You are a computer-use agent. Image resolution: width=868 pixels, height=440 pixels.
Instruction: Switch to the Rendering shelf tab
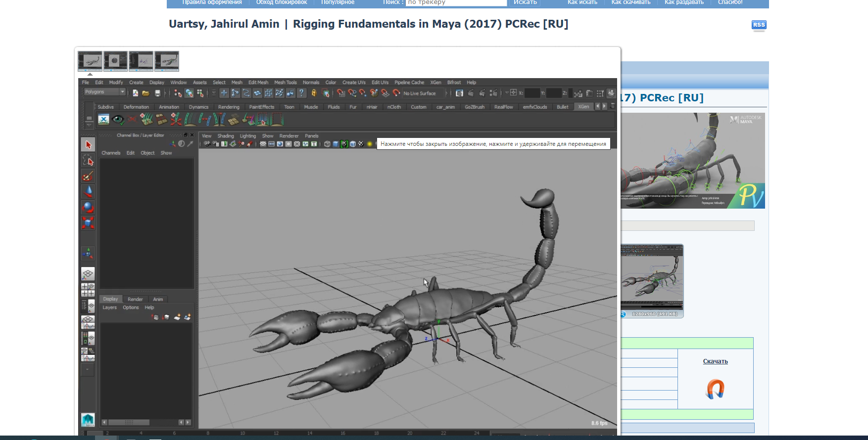(x=229, y=107)
